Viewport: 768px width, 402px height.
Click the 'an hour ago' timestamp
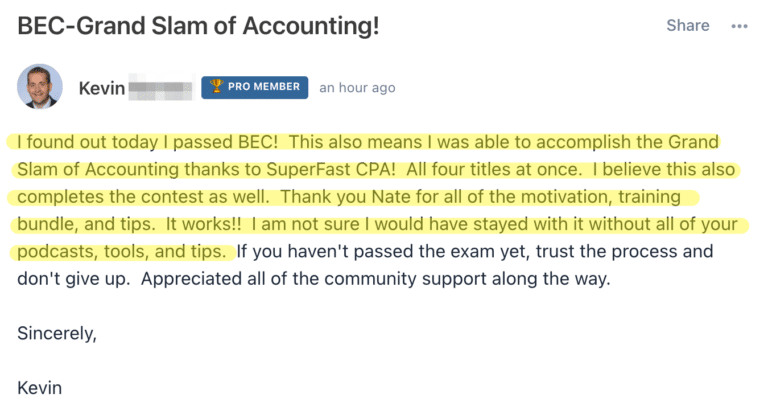357,88
